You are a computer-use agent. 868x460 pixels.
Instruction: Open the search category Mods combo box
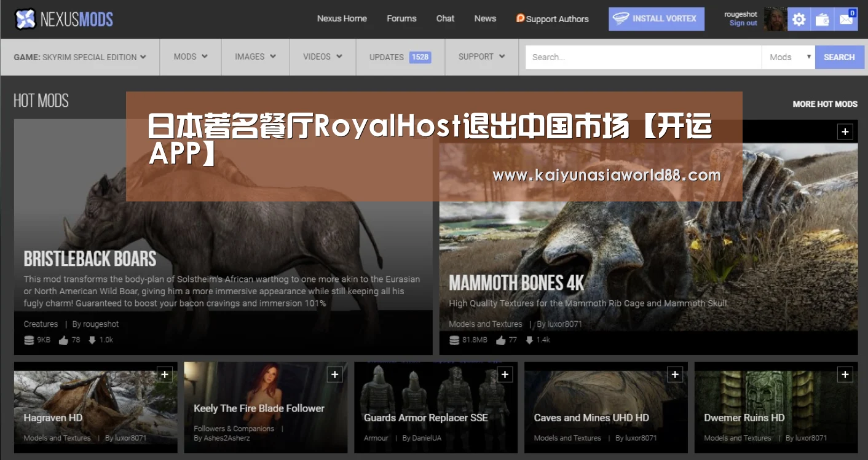[788, 57]
